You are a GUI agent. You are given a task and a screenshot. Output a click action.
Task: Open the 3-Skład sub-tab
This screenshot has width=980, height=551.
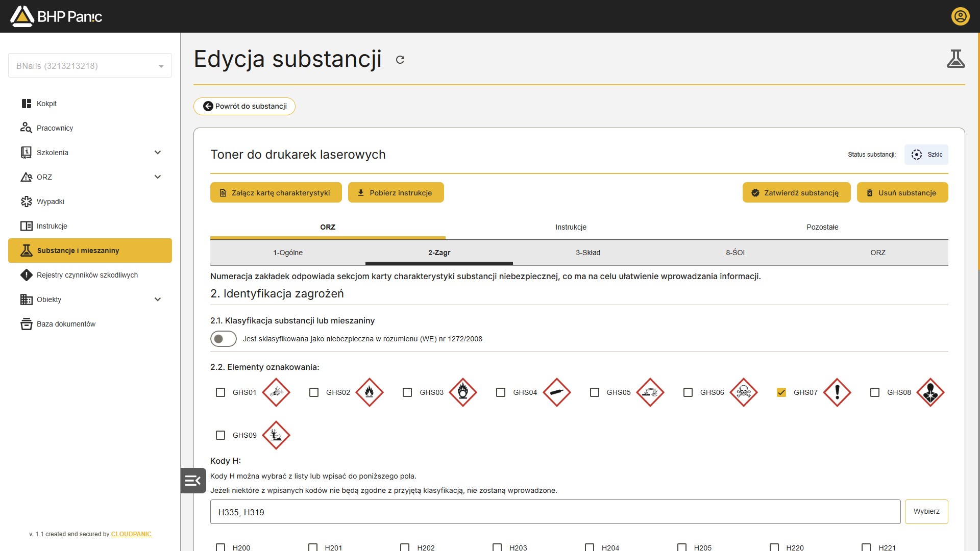[588, 253]
